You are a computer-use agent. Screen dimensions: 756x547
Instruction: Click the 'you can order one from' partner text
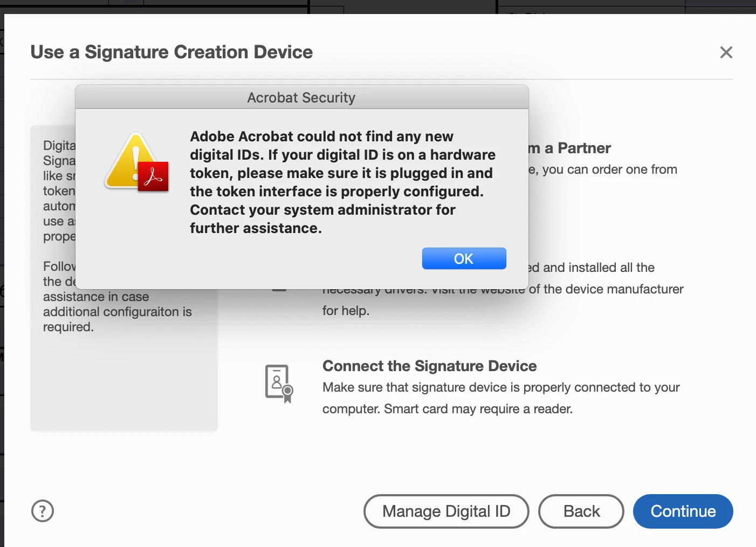coord(609,169)
